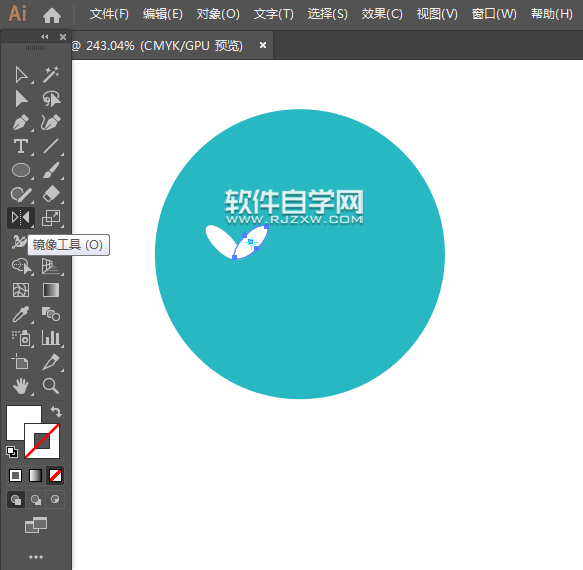583x570 pixels.
Task: Reset default fill and stroke
Action: click(x=12, y=452)
